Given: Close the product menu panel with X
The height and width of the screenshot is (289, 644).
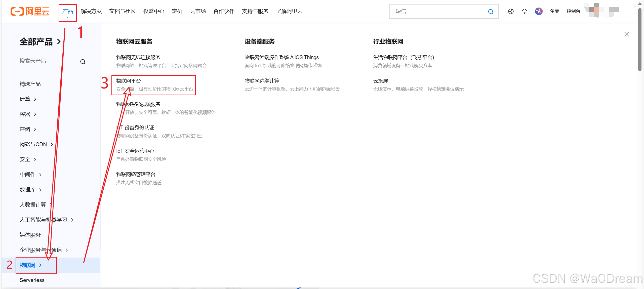Looking at the screenshot, I should [627, 34].
